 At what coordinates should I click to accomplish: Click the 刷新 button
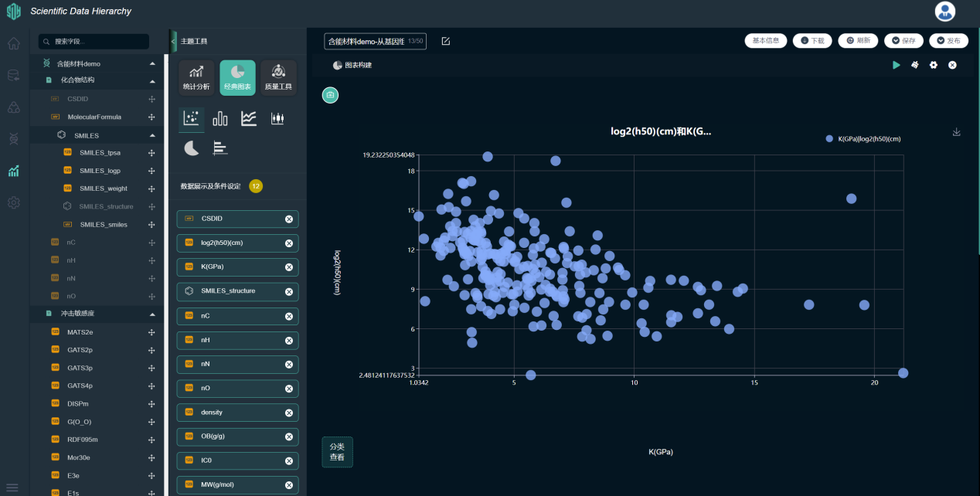pos(858,41)
